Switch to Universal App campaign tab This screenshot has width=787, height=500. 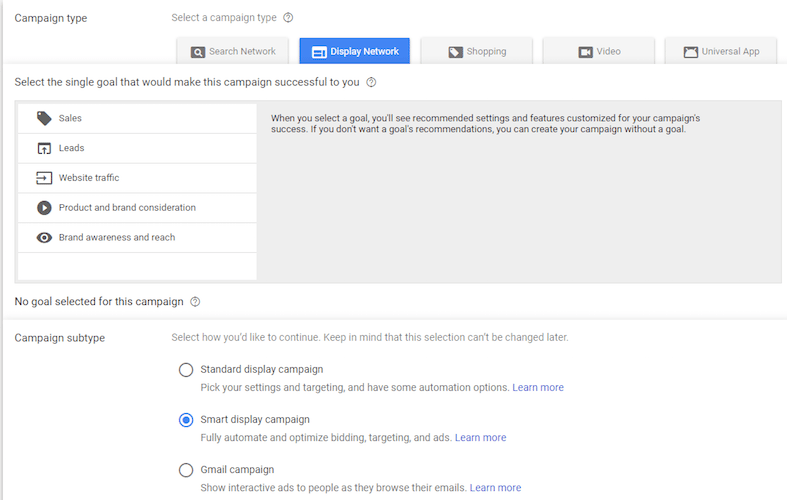coord(721,51)
